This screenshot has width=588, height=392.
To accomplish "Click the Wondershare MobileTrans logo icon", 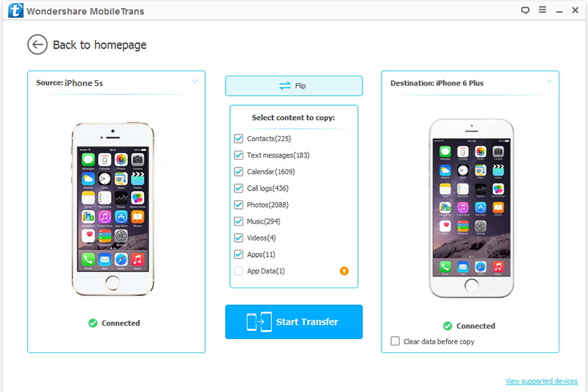I will click(x=15, y=10).
